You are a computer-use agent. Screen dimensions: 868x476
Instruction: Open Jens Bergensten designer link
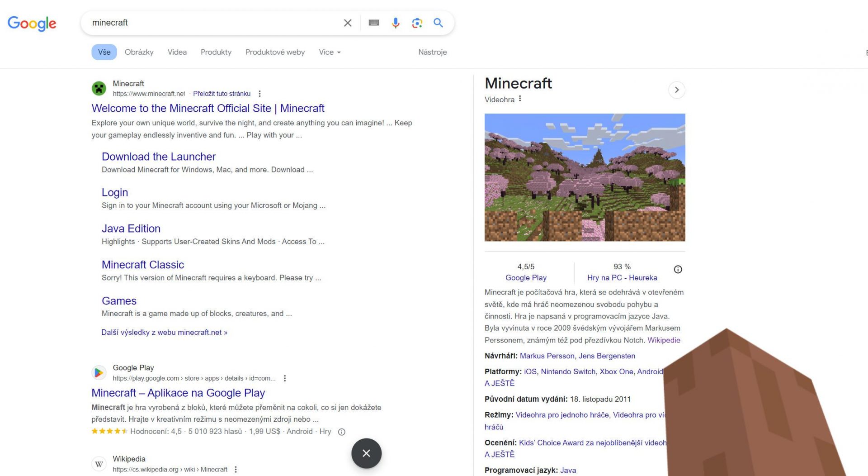(x=607, y=356)
